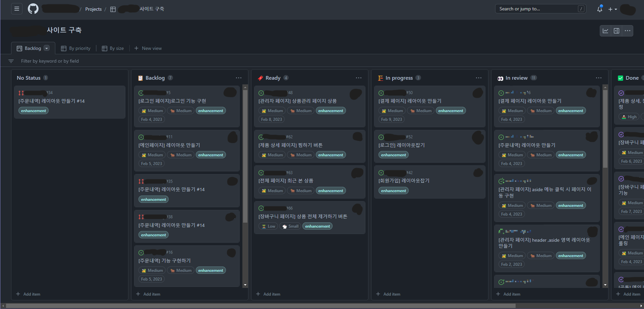Click assignee avatar on card #62

[x=357, y=136]
